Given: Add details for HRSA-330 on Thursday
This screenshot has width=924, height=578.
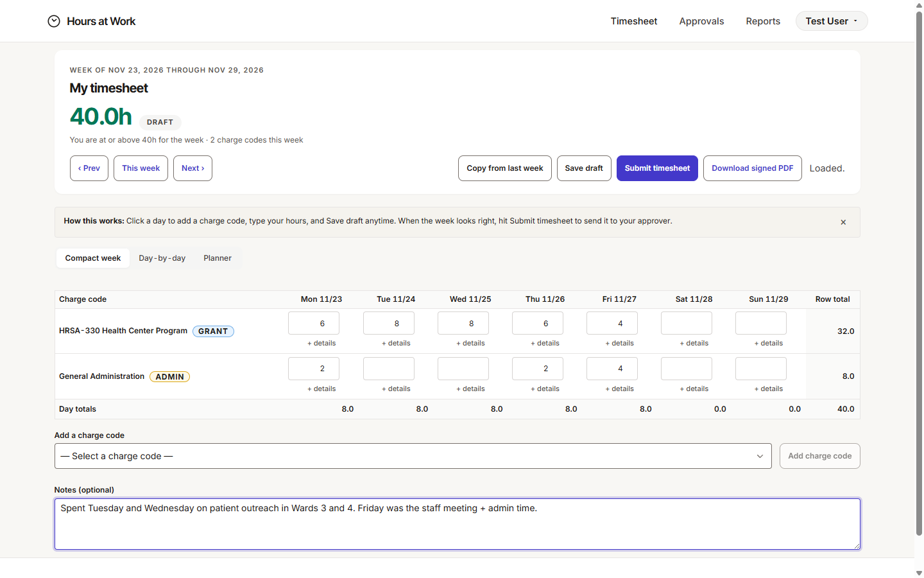Looking at the screenshot, I should (x=545, y=343).
